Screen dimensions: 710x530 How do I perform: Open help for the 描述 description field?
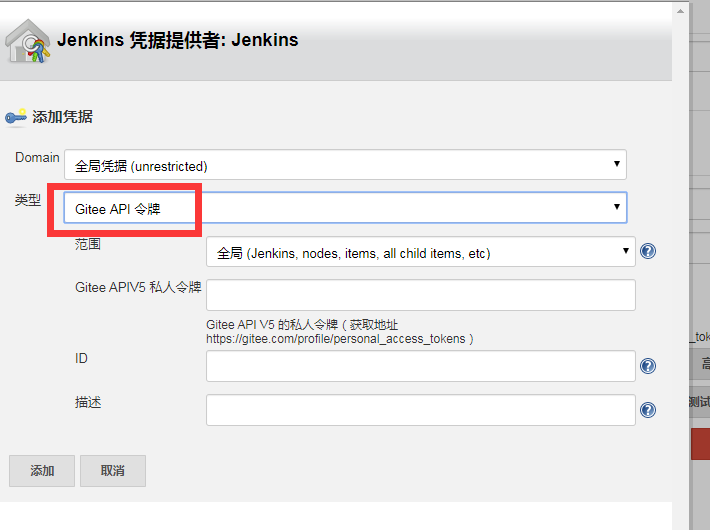point(648,410)
